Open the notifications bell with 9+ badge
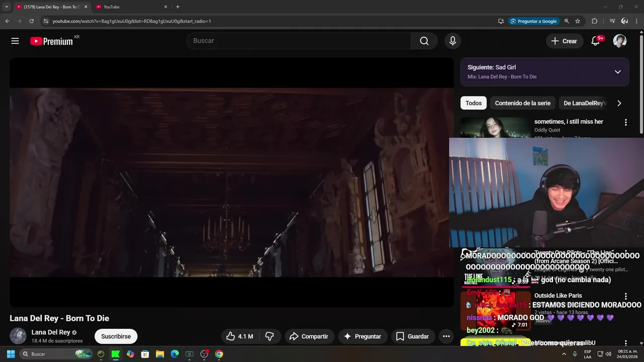 click(596, 41)
